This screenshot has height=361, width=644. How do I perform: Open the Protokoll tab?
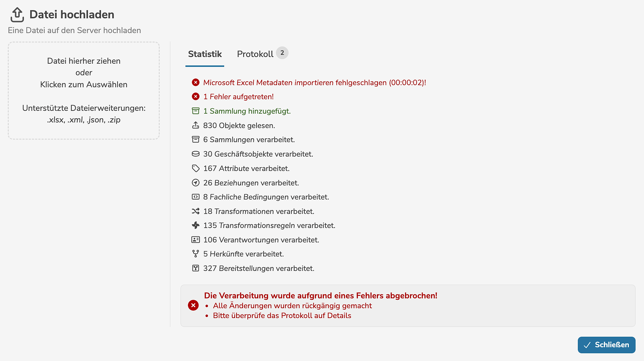click(255, 54)
